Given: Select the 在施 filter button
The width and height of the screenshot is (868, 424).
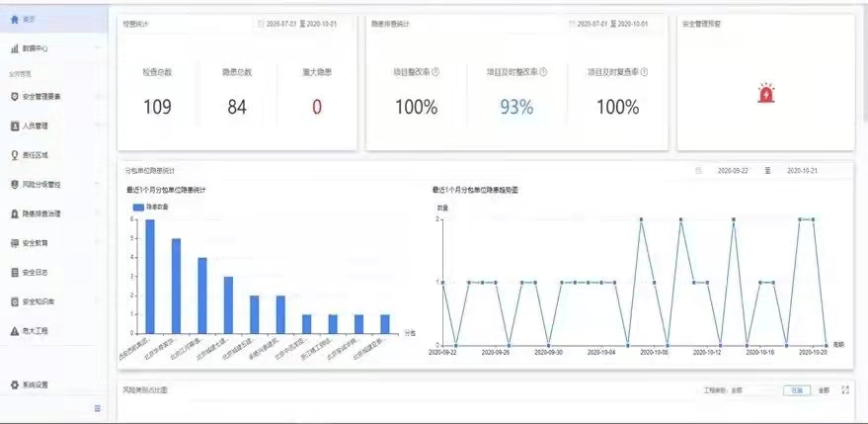Looking at the screenshot, I should [797, 390].
